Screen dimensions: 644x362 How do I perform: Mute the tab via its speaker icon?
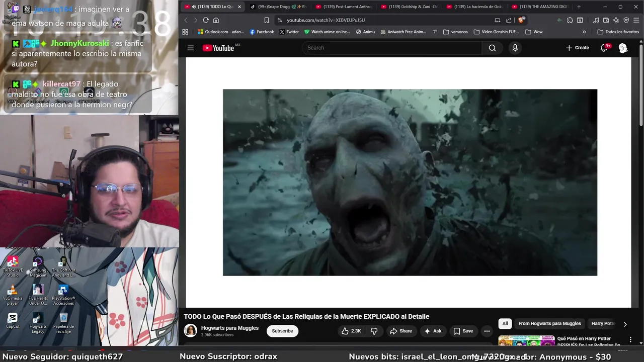pos(194,7)
